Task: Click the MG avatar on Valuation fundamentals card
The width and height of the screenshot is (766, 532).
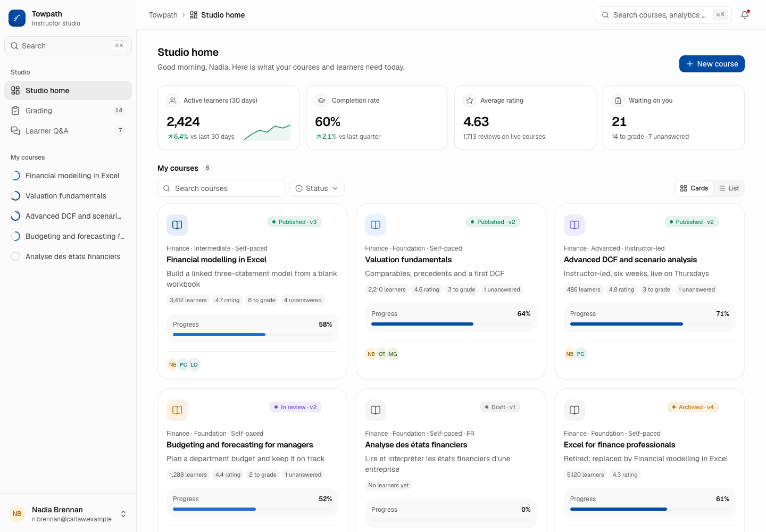Action: (393, 354)
